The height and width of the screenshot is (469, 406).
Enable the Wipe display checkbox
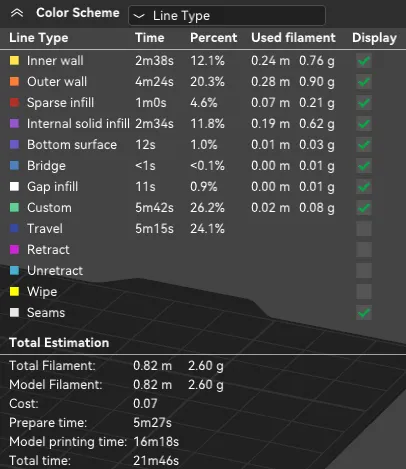[x=364, y=292]
